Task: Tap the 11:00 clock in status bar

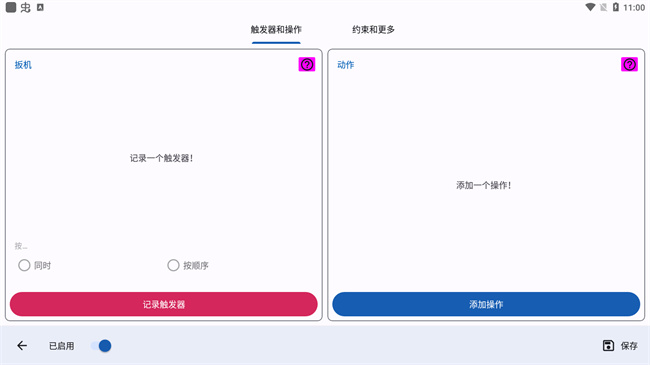Action: (634, 7)
